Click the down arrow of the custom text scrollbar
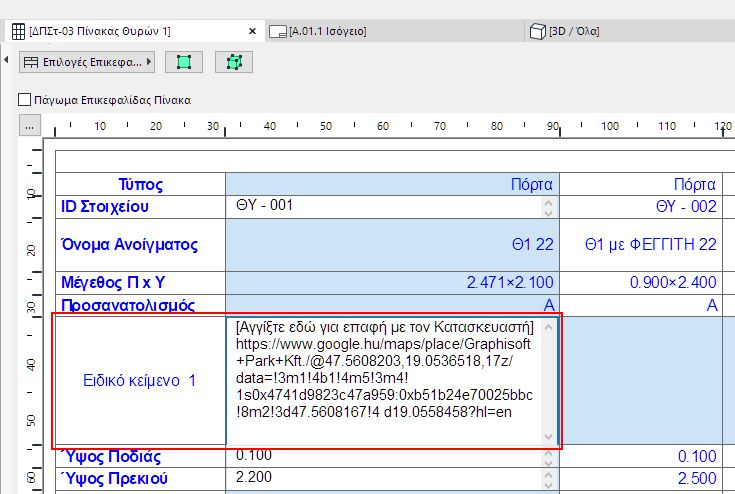Viewport: 735px width, 494px height. coord(548,437)
